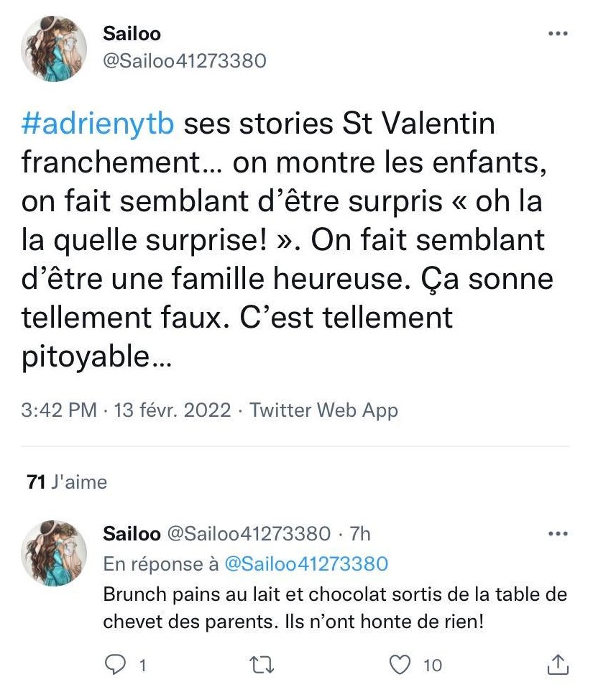Screen dimensions: 593x700
Task: Click the Sailoo display name on the reply
Action: [x=132, y=533]
